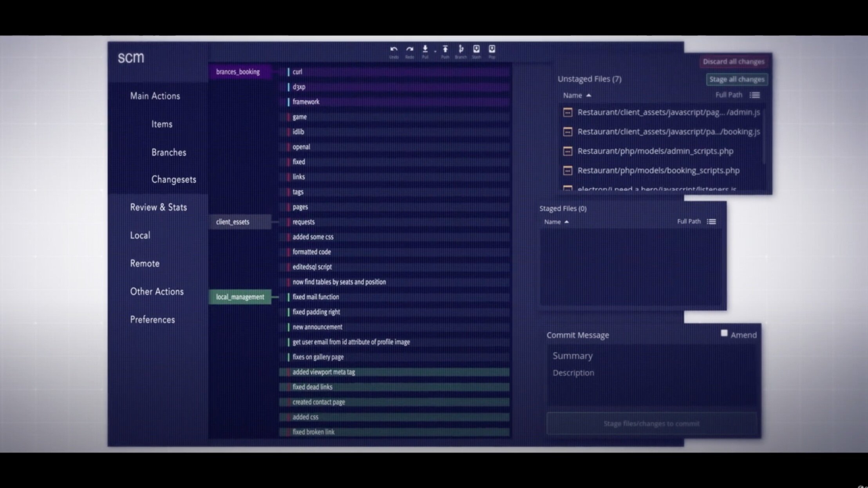The width and height of the screenshot is (868, 488).
Task: Select the local_management branch label
Action: [240, 297]
